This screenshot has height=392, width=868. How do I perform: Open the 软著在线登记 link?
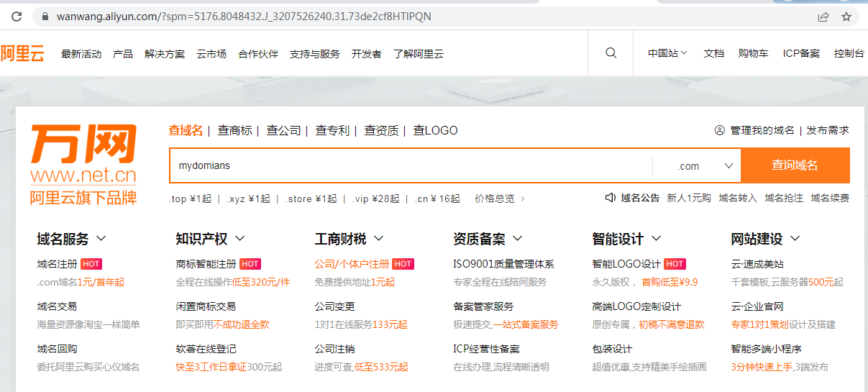(206, 349)
